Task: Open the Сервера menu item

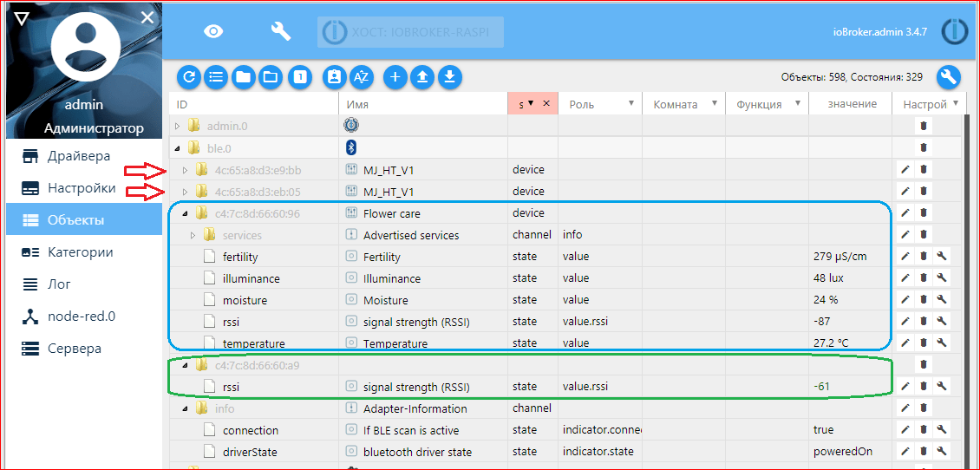Action: click(84, 348)
